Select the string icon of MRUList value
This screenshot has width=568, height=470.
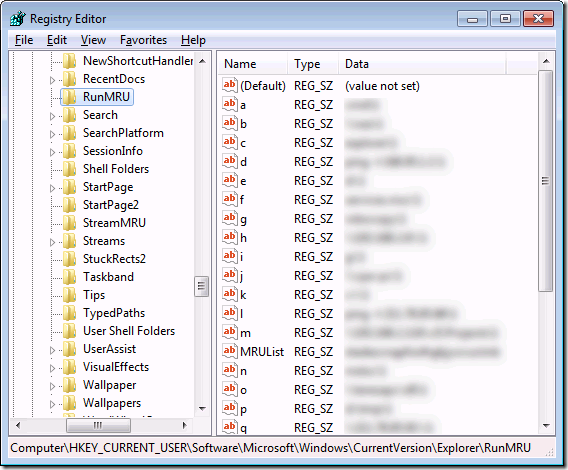tap(230, 351)
